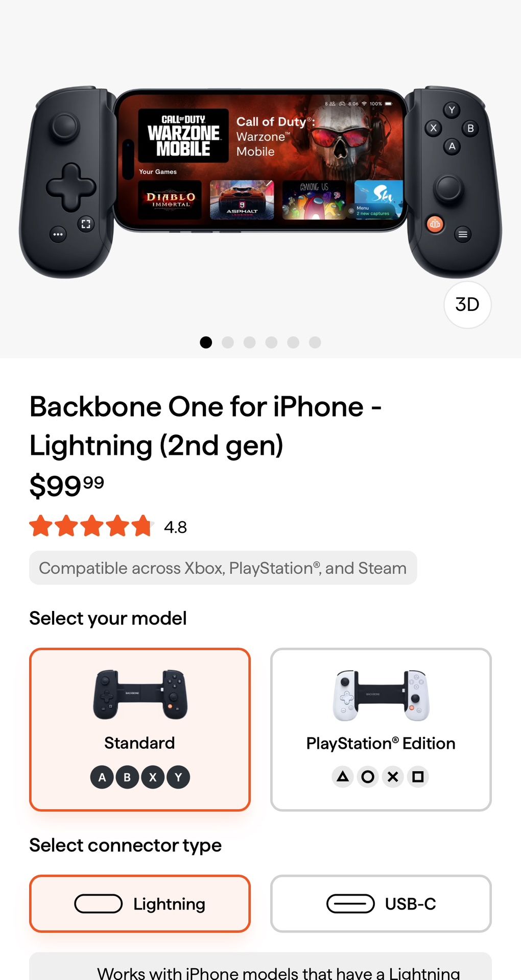Click the square icon on PlayStation Edition card
The width and height of the screenshot is (521, 980).
(418, 776)
